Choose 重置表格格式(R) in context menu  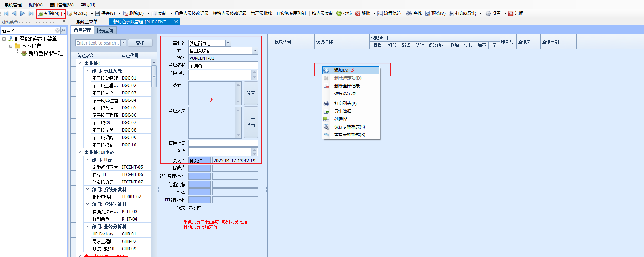tap(351, 135)
